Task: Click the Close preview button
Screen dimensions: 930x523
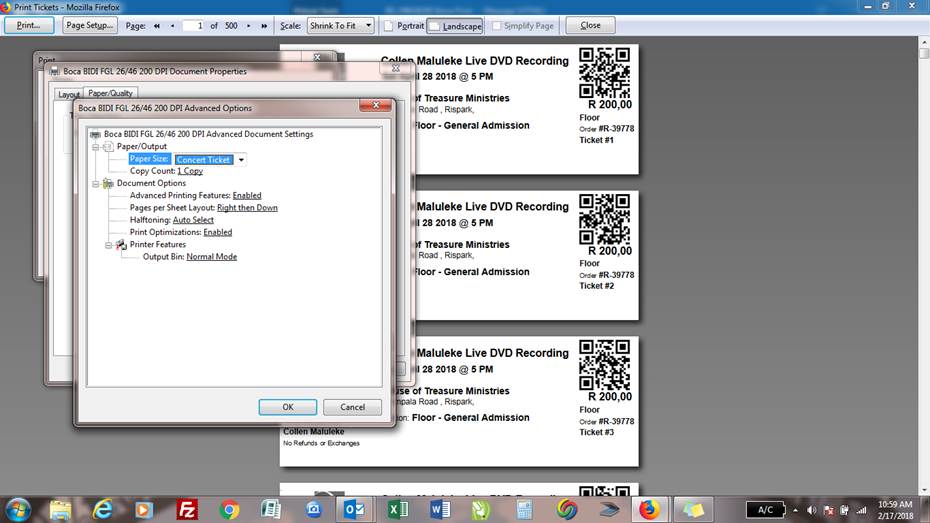Action: coord(590,25)
